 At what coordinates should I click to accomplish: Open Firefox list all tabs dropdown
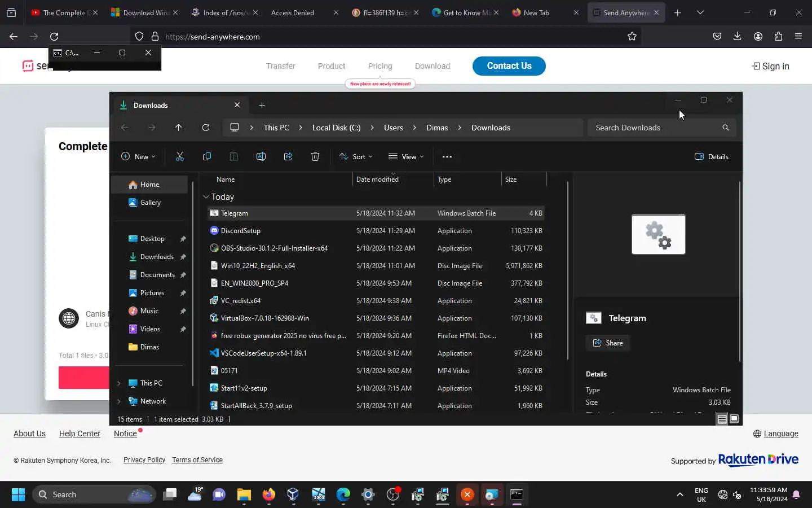[x=700, y=12]
